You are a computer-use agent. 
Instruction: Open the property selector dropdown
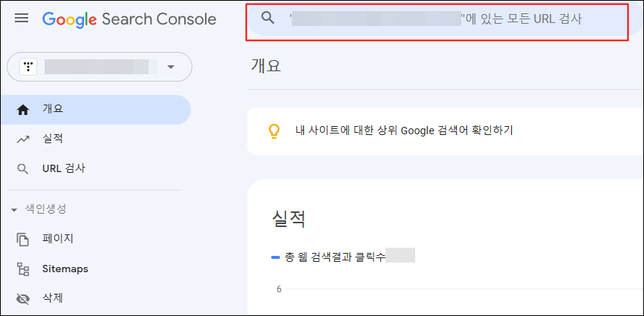click(100, 67)
